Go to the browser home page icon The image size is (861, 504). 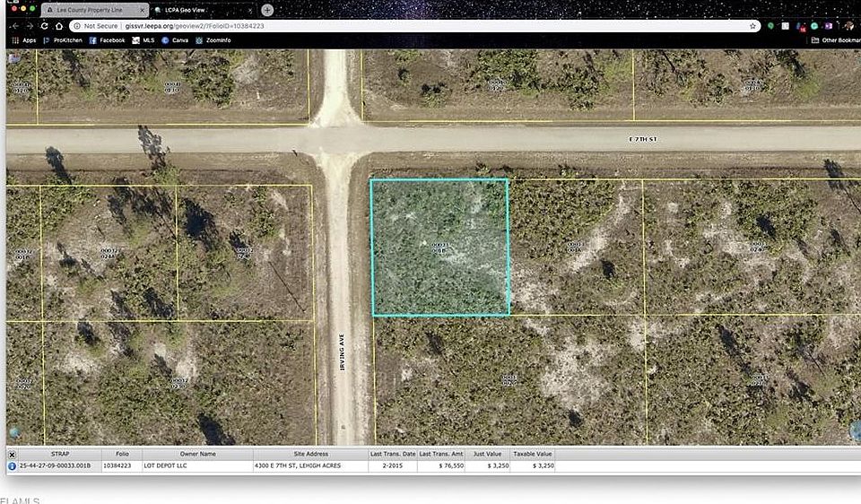pyautogui.click(x=59, y=26)
